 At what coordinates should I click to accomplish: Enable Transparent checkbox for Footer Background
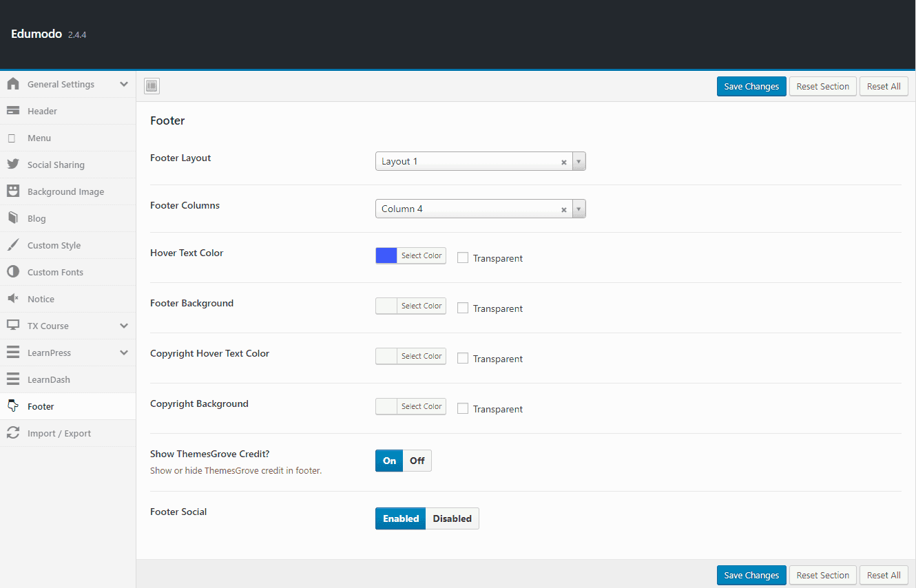(x=463, y=308)
